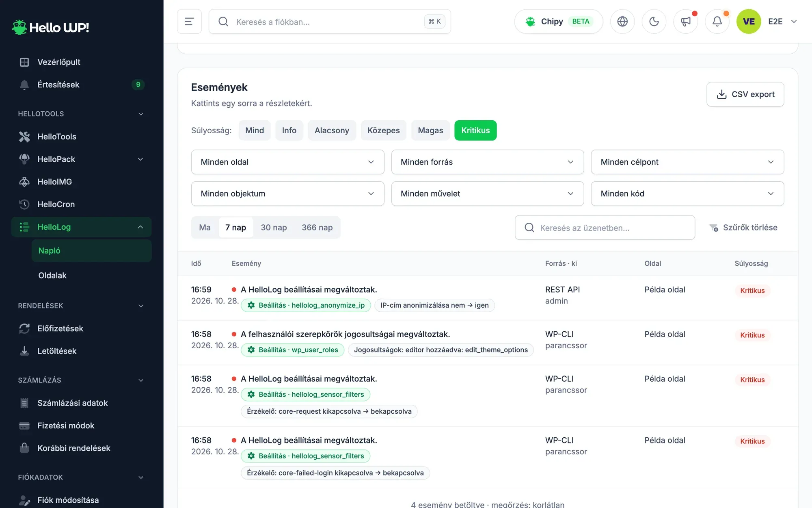
Task: Filter severity by Info
Action: pyautogui.click(x=289, y=130)
